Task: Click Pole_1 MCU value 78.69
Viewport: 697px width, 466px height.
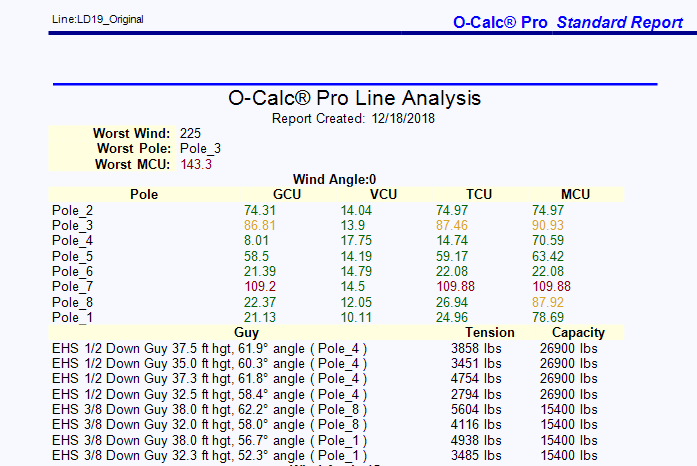Action: tap(548, 317)
